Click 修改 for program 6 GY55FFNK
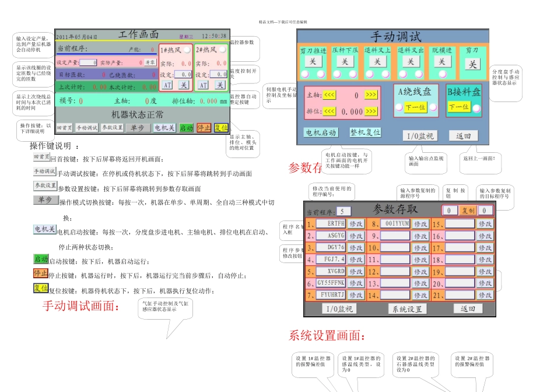Image resolution: width=554 pixels, height=392 pixels. (356, 283)
